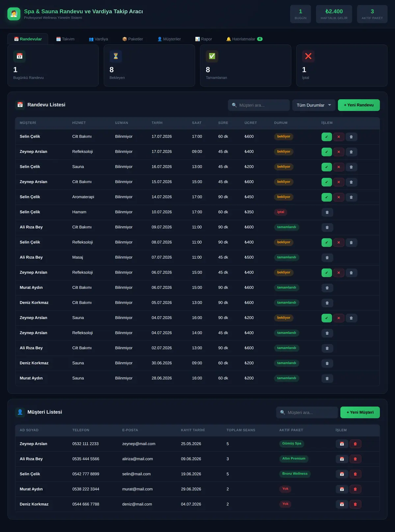The height and width of the screenshot is (532, 395).
Task: Open the Tüm Durumlar status filter dropdown
Action: (314, 105)
